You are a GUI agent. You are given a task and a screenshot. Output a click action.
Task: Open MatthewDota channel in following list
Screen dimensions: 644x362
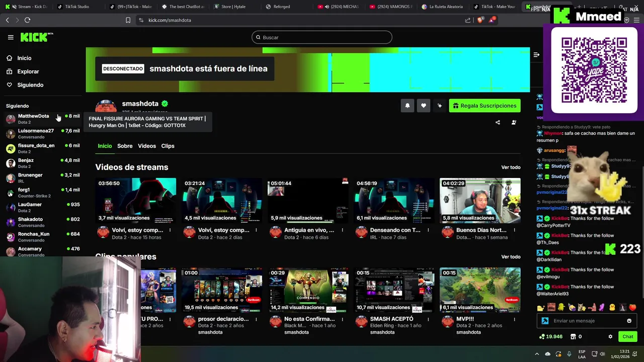(x=43, y=119)
